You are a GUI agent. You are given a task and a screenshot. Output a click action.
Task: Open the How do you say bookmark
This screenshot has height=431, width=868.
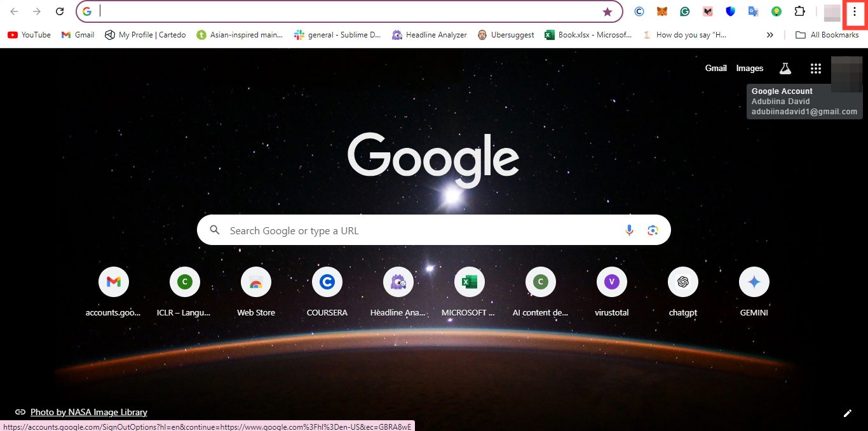(684, 35)
